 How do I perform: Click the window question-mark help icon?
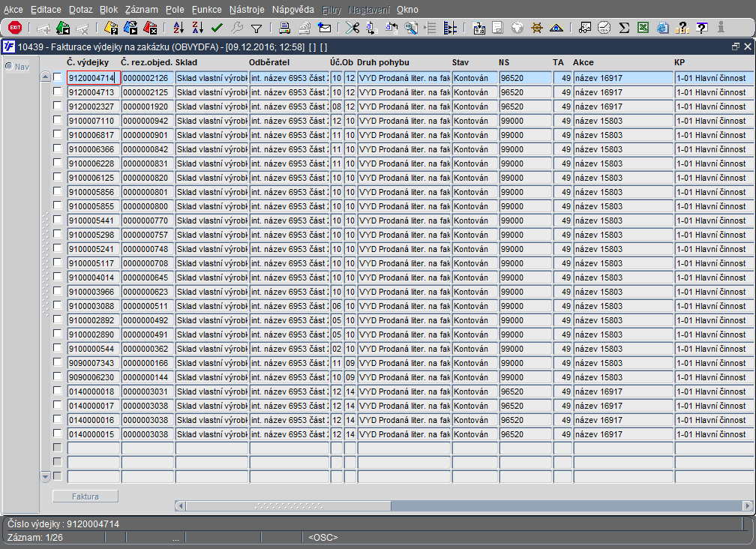702,28
